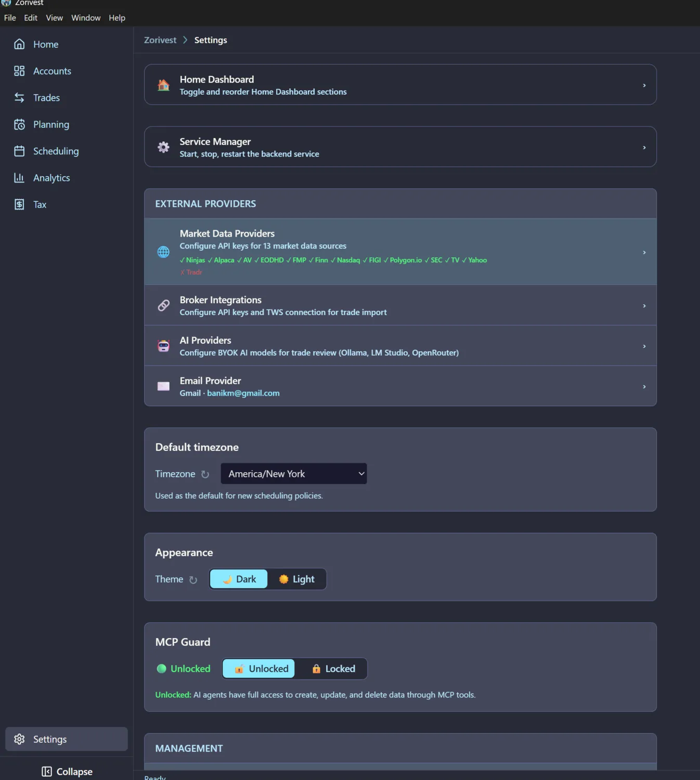Click the Planning calendar-clock icon
Screen dimensions: 700x780
pyautogui.click(x=19, y=124)
